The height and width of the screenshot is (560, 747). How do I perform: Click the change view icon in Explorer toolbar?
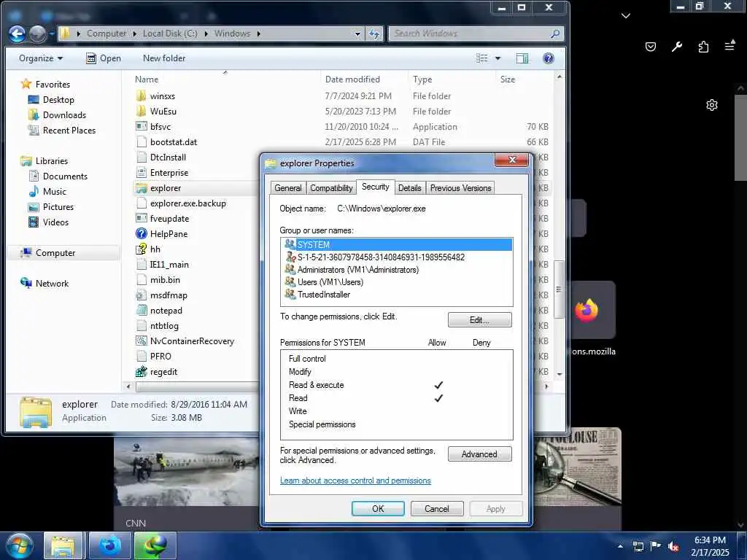pos(482,58)
